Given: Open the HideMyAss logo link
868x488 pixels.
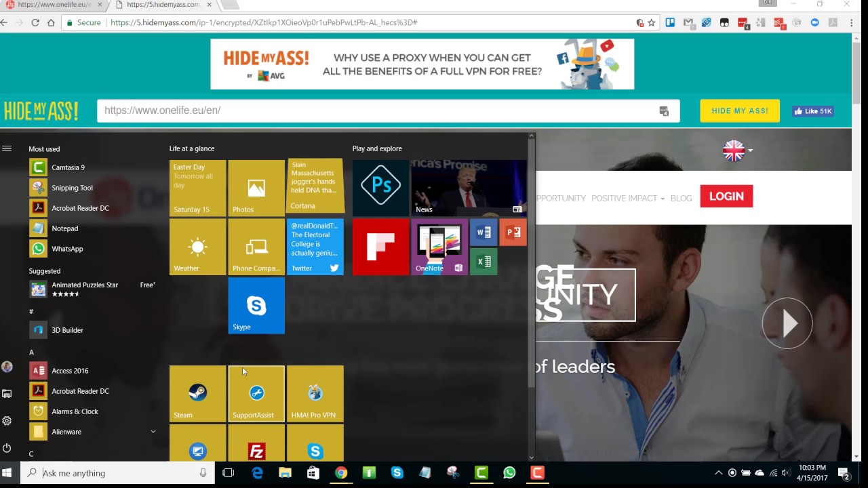Looking at the screenshot, I should [41, 110].
